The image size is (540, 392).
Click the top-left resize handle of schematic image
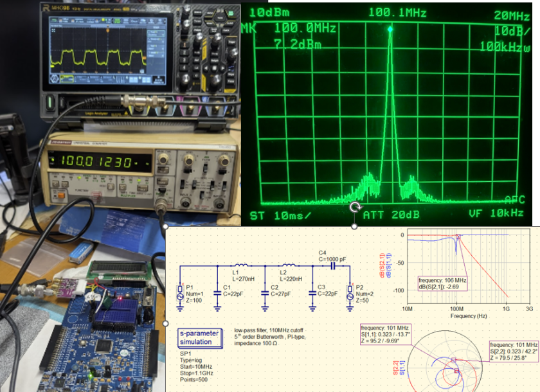point(166,227)
